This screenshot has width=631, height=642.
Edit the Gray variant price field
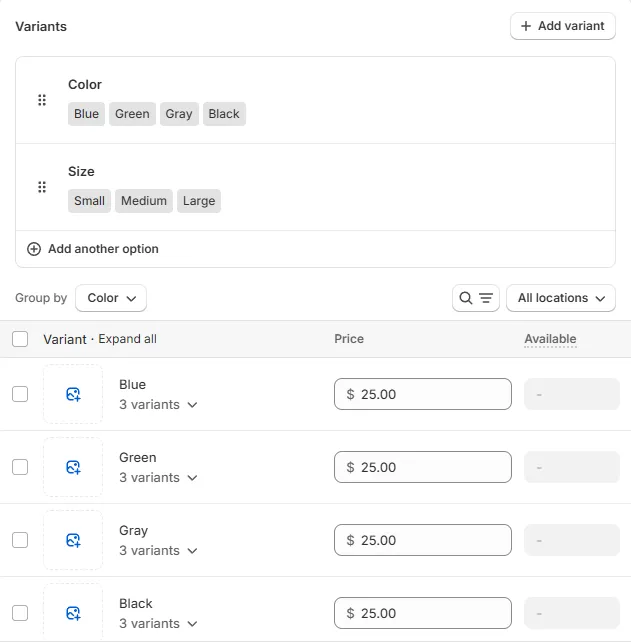pyautogui.click(x=423, y=540)
